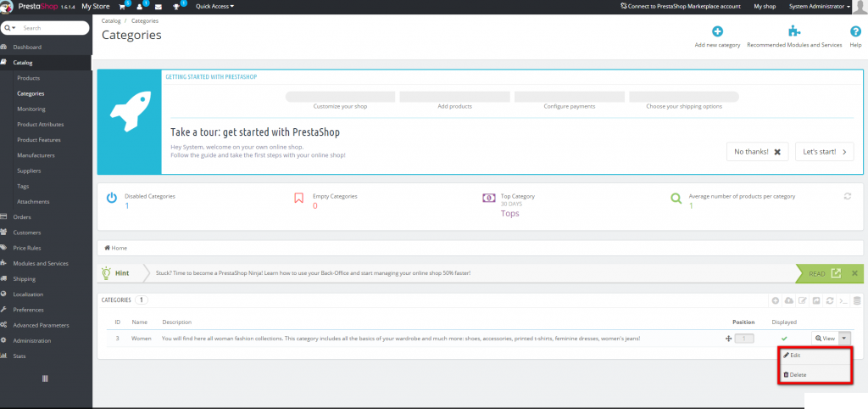This screenshot has width=868, height=409.
Task: Click the average products magnifier icon
Action: [676, 198]
